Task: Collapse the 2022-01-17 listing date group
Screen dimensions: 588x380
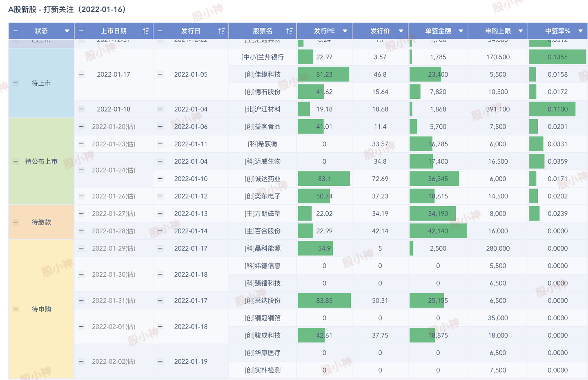Action: pos(81,74)
